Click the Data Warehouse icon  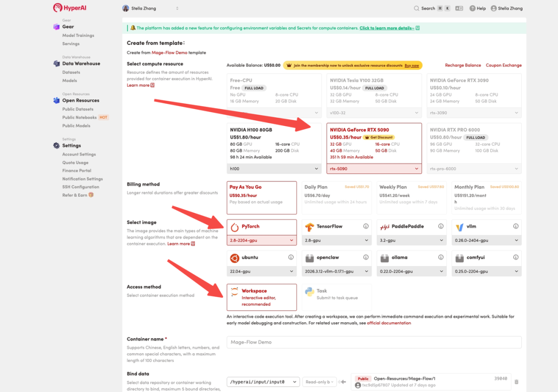56,64
